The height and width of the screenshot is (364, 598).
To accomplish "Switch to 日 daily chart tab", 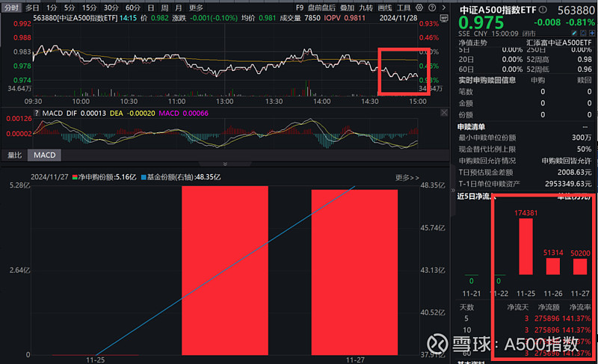I will (151, 7).
